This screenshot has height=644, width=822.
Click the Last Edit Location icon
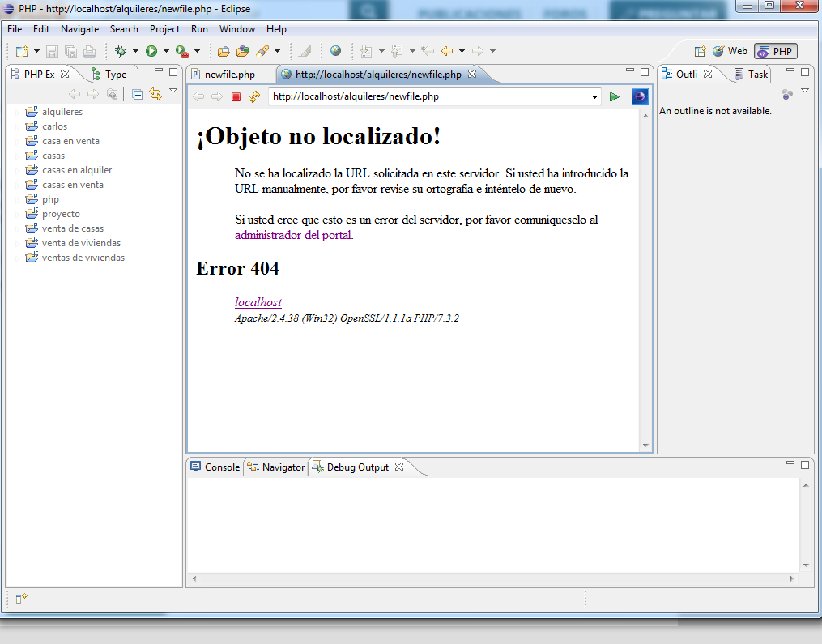point(428,51)
